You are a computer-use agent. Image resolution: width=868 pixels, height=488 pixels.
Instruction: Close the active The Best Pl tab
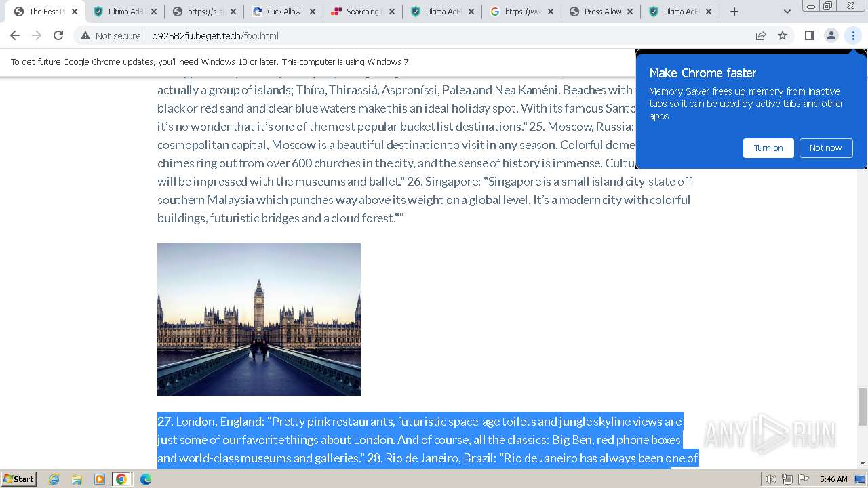(x=75, y=12)
